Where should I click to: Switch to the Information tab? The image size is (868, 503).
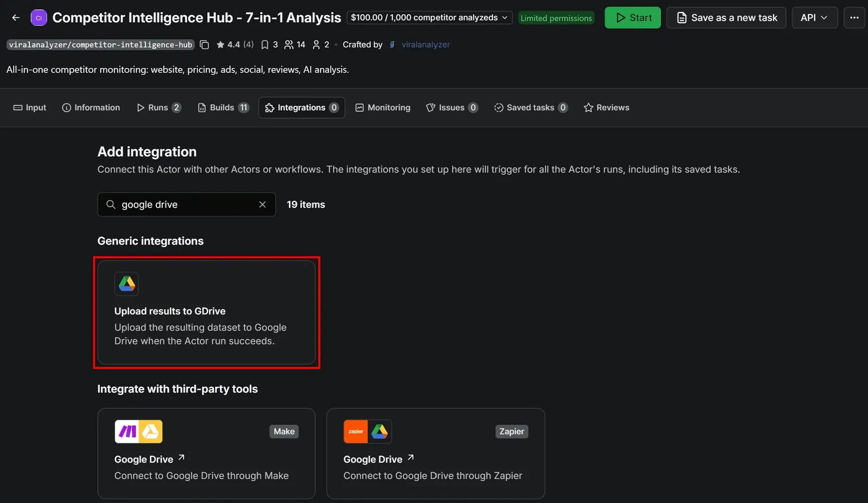pyautogui.click(x=91, y=107)
